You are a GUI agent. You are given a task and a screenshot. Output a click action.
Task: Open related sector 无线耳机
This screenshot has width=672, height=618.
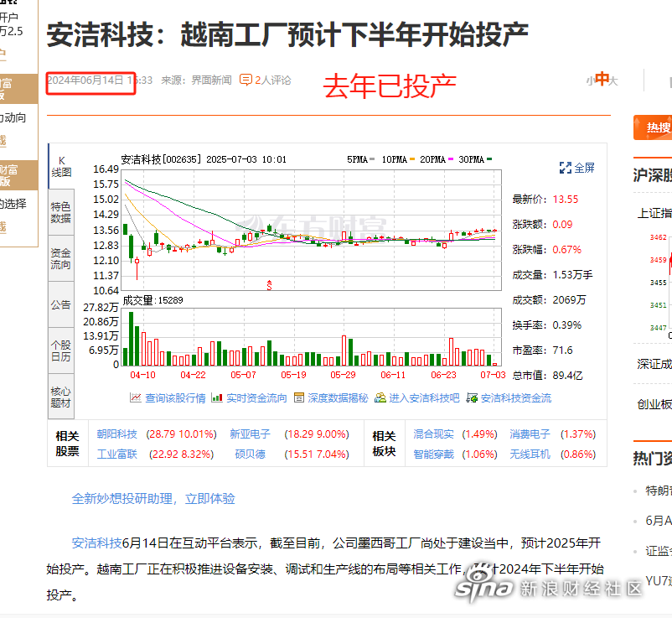[x=530, y=454]
